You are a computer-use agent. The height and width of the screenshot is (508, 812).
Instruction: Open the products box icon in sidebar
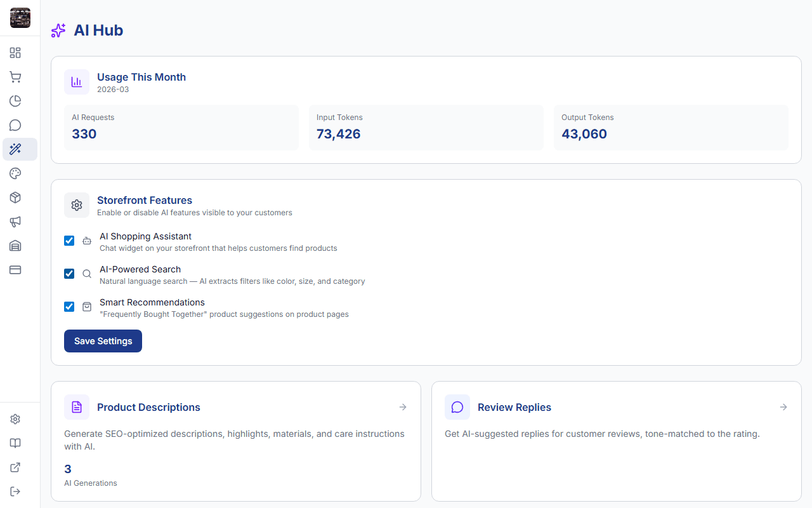point(15,197)
